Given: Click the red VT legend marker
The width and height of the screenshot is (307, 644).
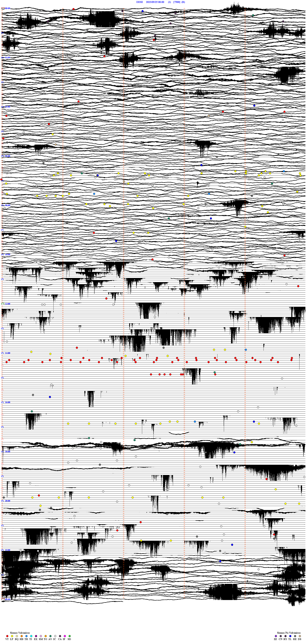Looking at the screenshot, I should (x=7, y=636).
